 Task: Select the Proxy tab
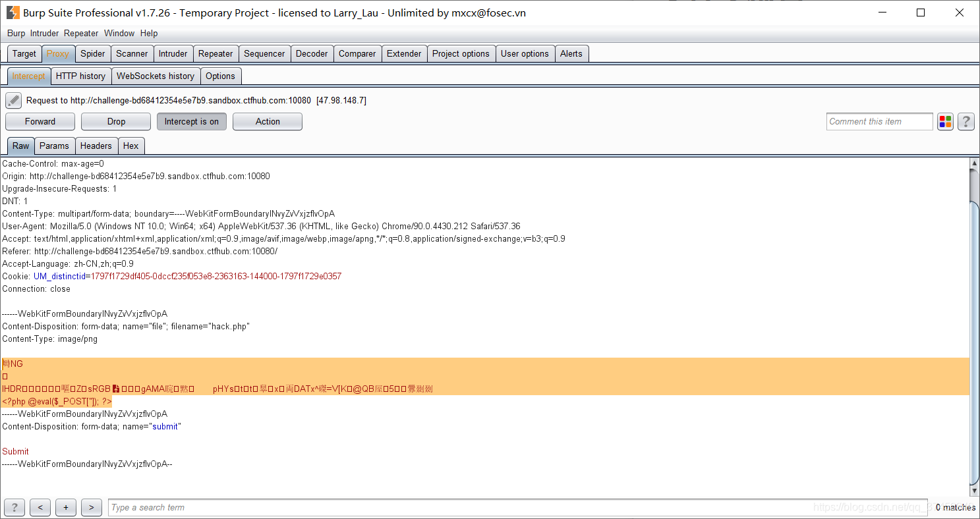pos(58,53)
